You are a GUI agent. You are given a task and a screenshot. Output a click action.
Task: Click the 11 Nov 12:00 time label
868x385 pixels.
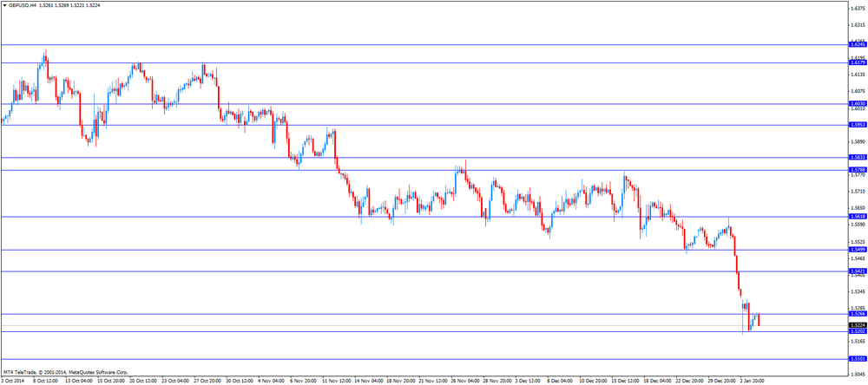(x=337, y=382)
